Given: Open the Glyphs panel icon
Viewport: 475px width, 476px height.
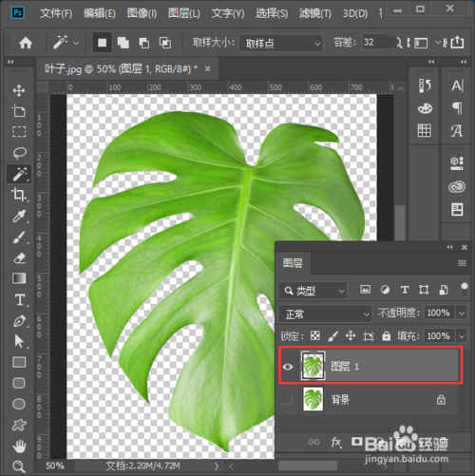Looking at the screenshot, I should pyautogui.click(x=457, y=130).
